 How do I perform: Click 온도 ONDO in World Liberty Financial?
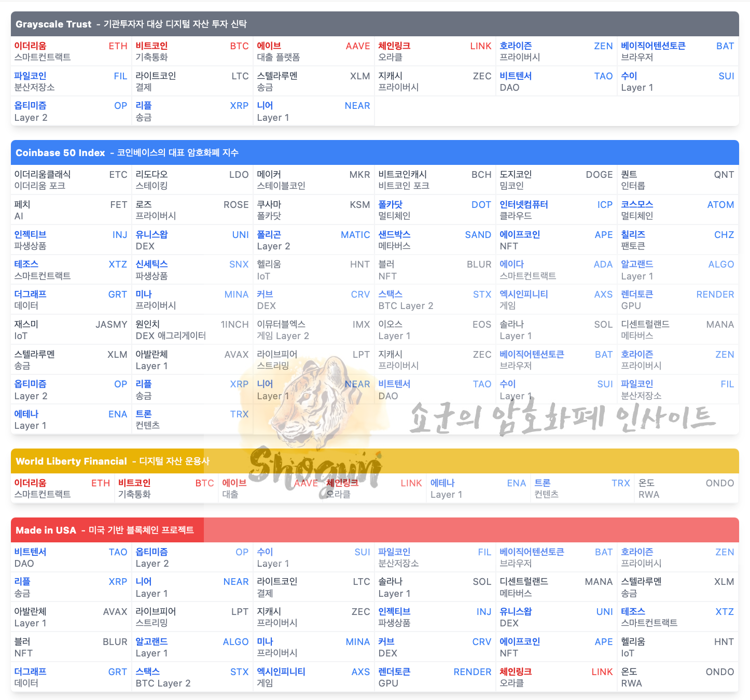coord(687,488)
